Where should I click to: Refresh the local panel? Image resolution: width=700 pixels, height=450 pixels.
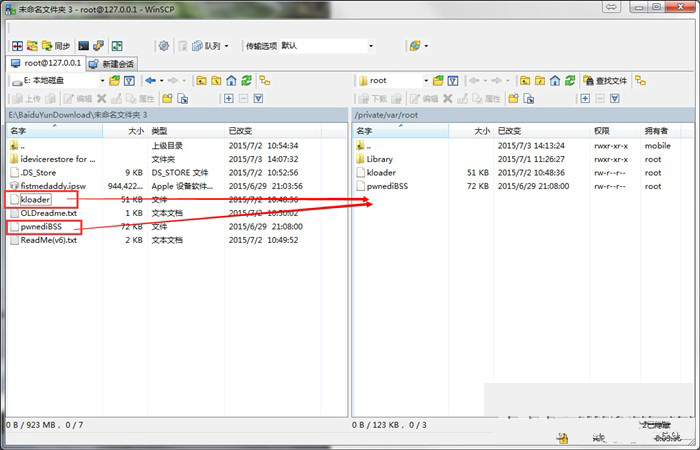[246, 81]
